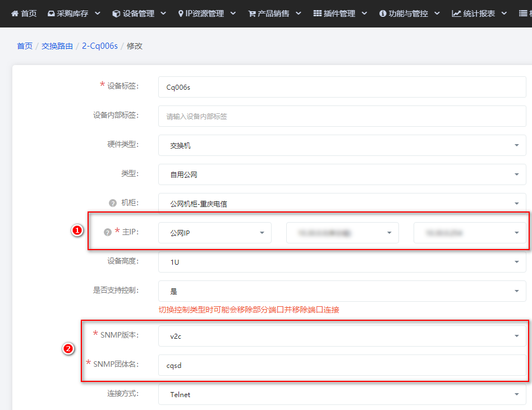Click the 产品销售 chevron arrow
532x410 pixels.
tap(298, 13)
